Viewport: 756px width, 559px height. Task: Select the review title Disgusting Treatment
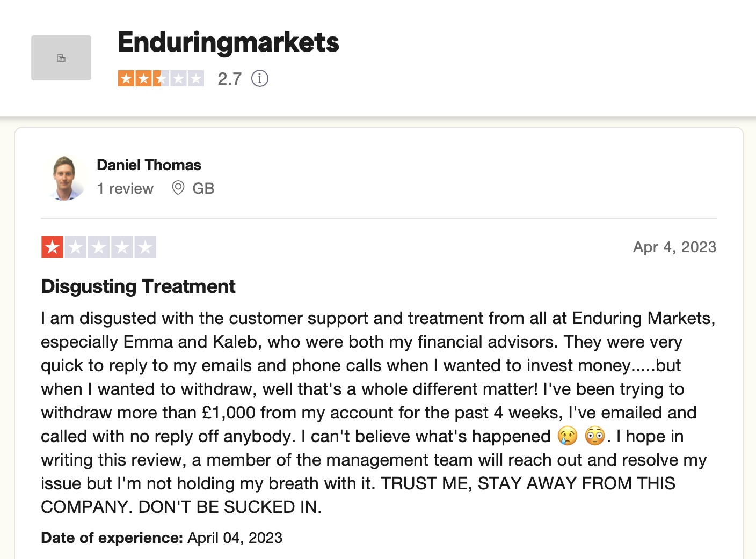pos(138,286)
